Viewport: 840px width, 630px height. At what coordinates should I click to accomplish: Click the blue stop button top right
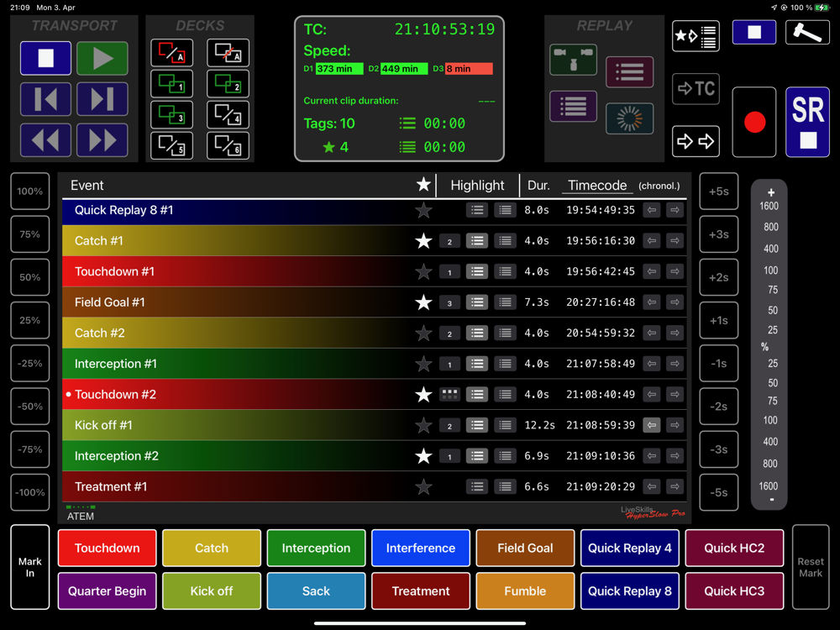pos(754,32)
